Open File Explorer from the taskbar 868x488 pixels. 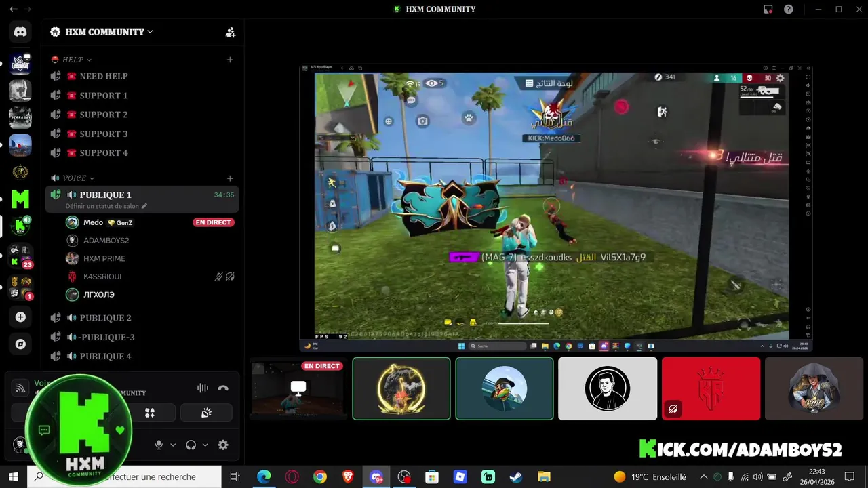pyautogui.click(x=544, y=477)
